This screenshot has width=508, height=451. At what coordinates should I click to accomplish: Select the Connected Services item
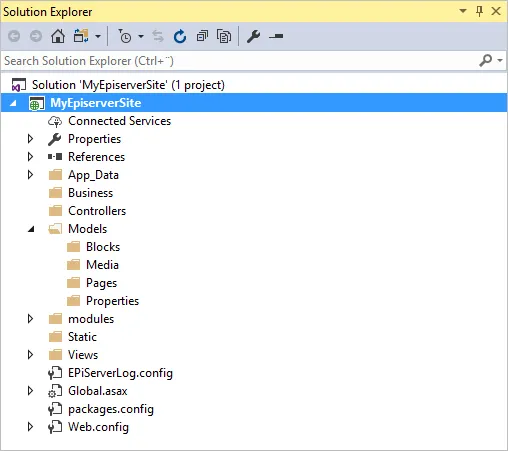(119, 121)
